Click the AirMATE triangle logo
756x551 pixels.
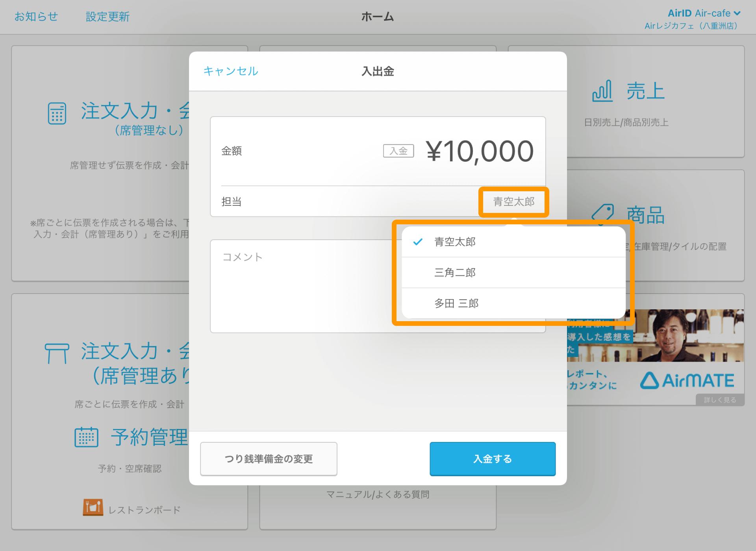[x=650, y=381]
